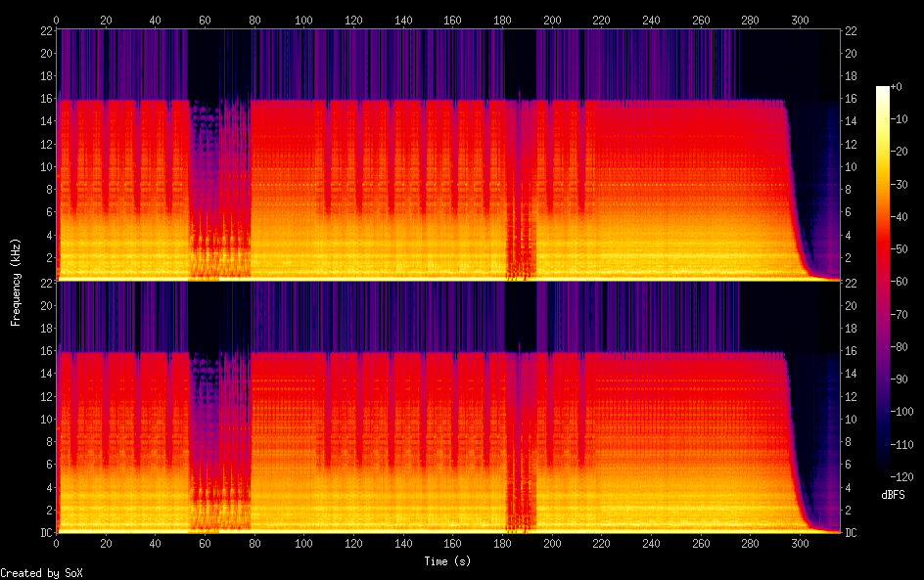Click the "Frequency (kHz)" vertical axis label
Viewport: 924px width, 580px height.
tap(15, 282)
